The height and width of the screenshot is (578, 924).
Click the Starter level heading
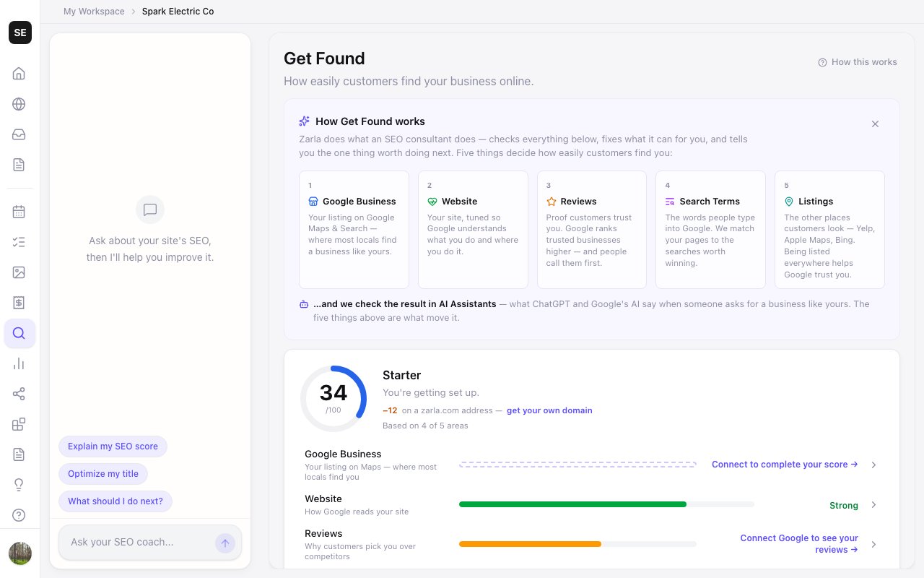[401, 375]
